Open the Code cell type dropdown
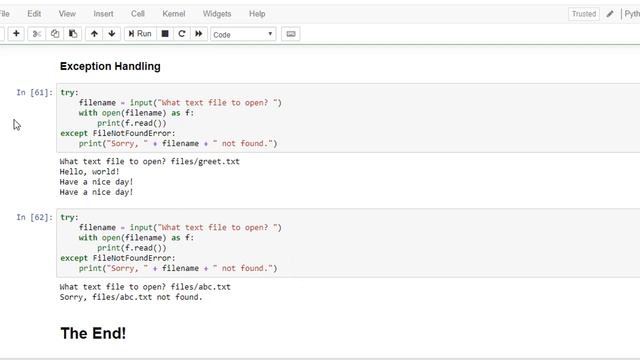640x360 pixels. (243, 35)
